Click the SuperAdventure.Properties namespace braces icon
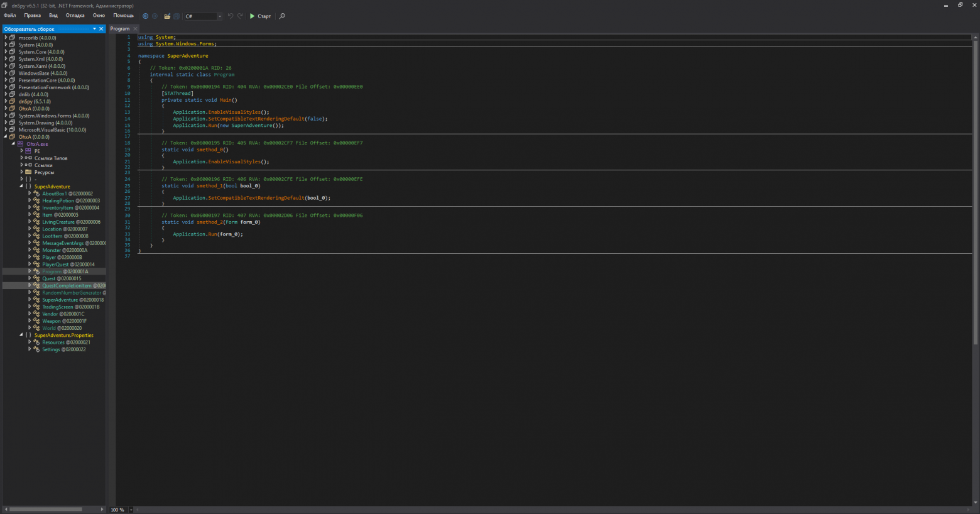980x514 pixels. (28, 335)
